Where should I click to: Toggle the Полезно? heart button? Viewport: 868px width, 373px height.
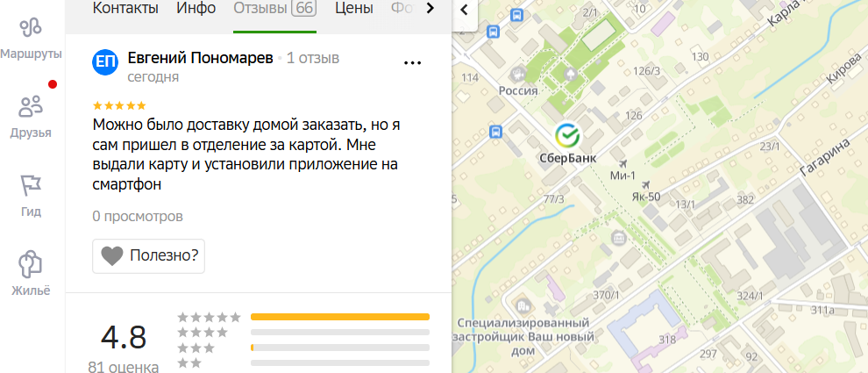[148, 256]
